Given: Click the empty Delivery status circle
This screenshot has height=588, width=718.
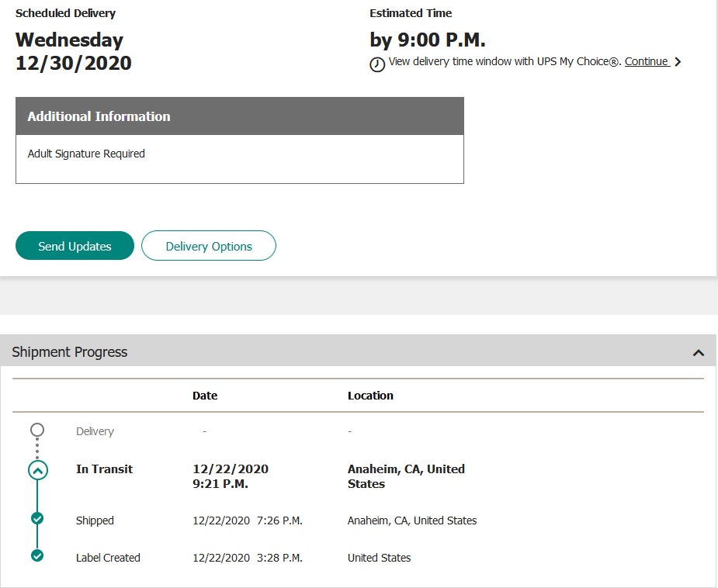Looking at the screenshot, I should click(37, 430).
